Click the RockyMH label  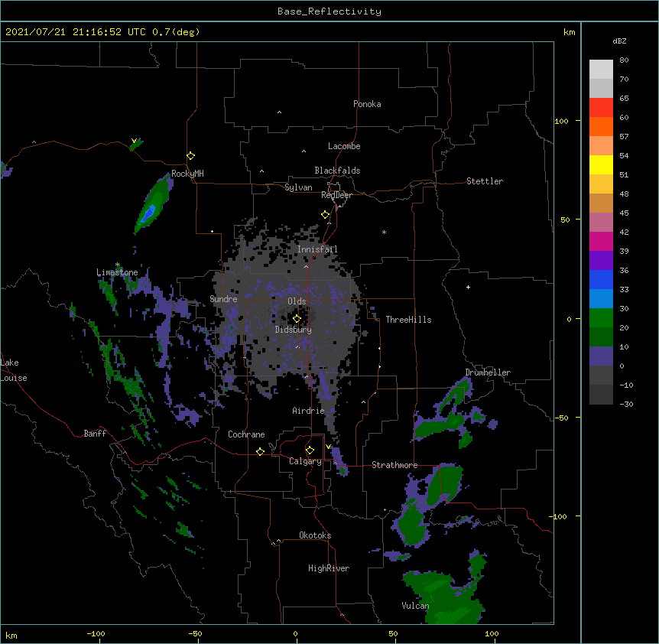pos(187,174)
